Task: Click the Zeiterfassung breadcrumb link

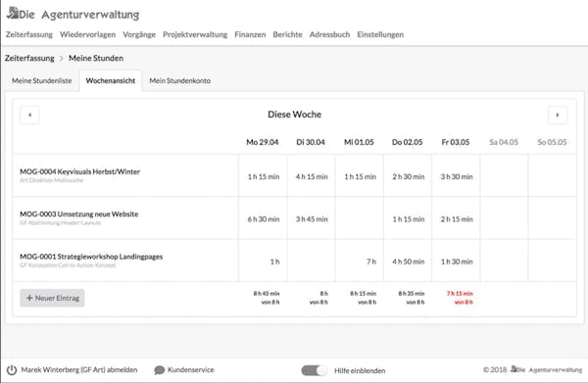Action: [29, 58]
